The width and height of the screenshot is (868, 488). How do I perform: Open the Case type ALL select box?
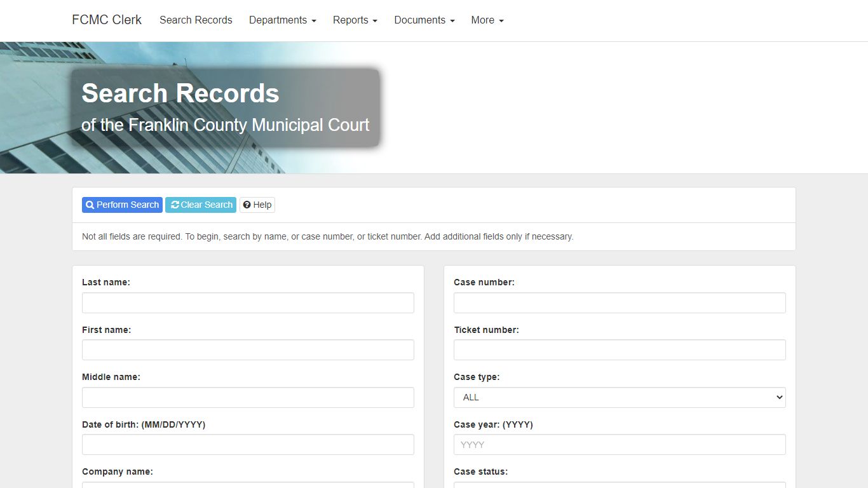(619, 398)
